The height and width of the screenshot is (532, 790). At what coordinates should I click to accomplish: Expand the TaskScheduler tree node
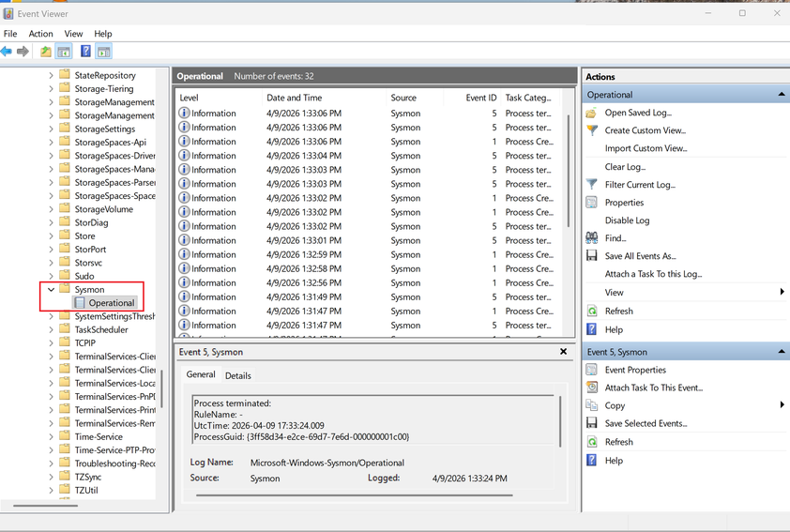[51, 329]
